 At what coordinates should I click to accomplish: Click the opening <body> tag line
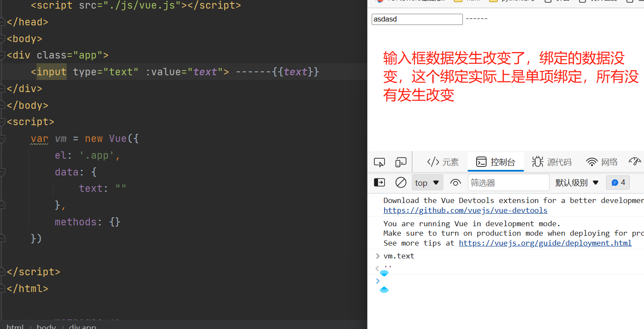[x=25, y=39]
